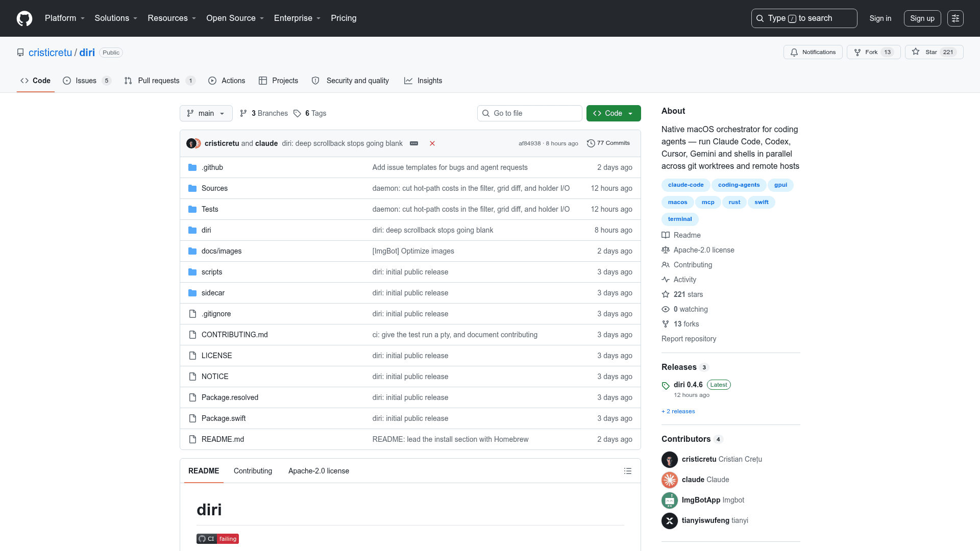Click ImgBotApp contributor avatar

pos(670,500)
